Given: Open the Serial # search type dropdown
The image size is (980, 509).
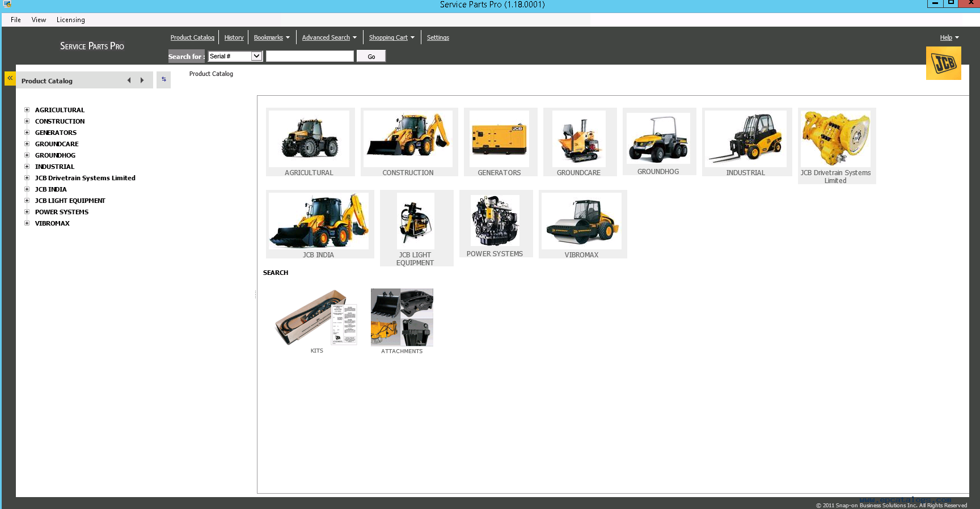Looking at the screenshot, I should (x=235, y=56).
